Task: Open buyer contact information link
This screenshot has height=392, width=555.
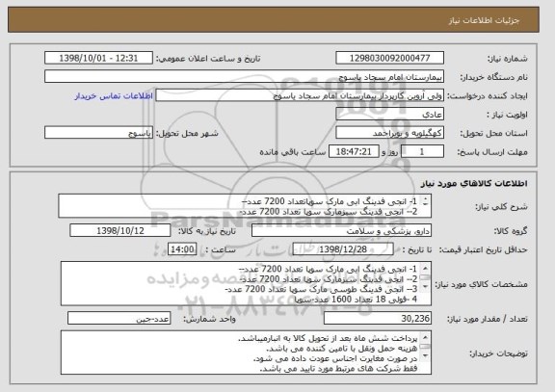Action: point(114,96)
